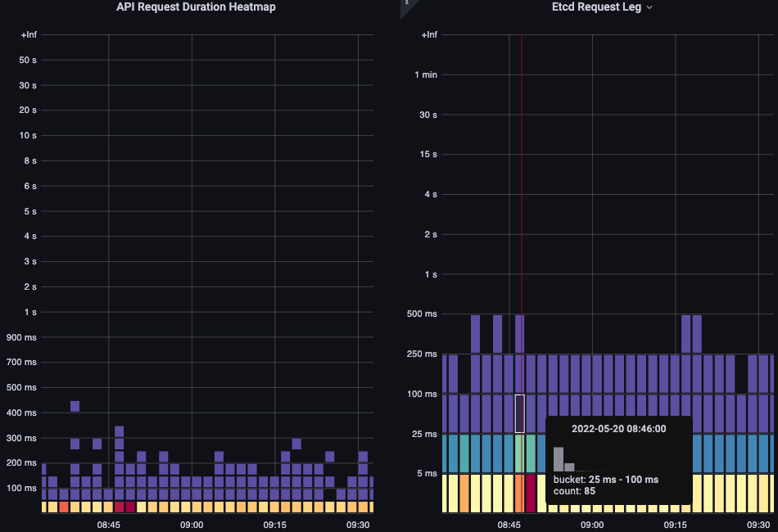The height and width of the screenshot is (532, 778).
Task: Open the API Request Duration Heatmap panel menu
Action: [x=197, y=7]
